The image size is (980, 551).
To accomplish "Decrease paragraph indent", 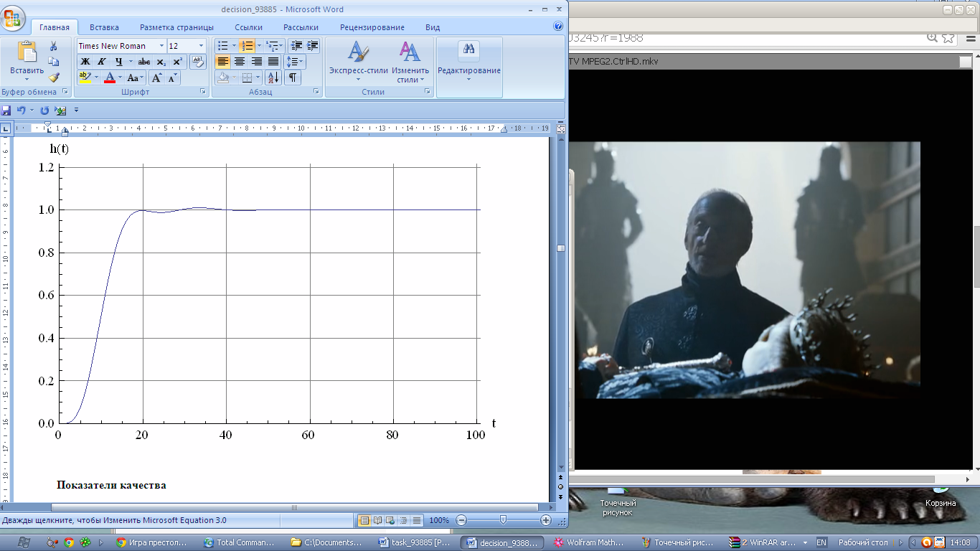I will [x=295, y=46].
